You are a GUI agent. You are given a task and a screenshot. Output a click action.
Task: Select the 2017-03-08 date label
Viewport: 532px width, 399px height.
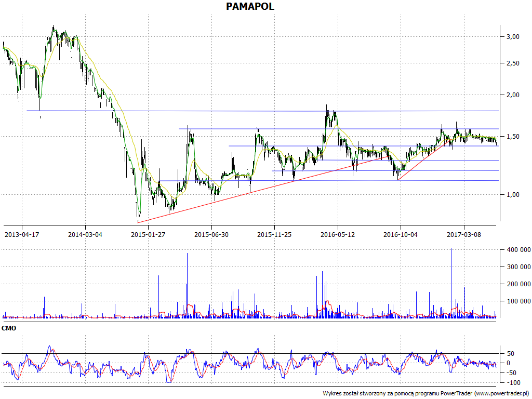click(x=464, y=234)
